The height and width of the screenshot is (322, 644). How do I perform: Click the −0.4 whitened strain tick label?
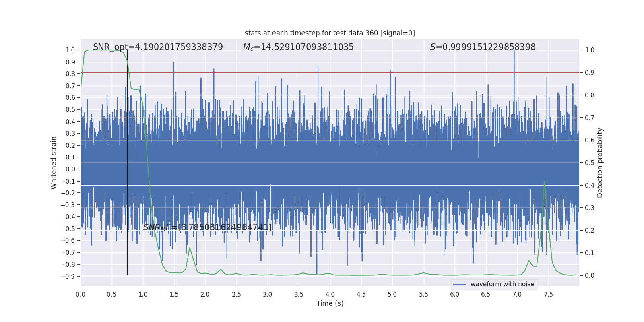point(68,217)
